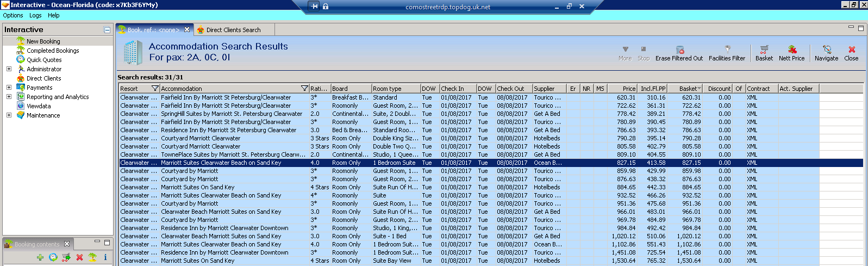Screen dimensions: 868x266
Task: Expand the Reporting and Analytics node
Action: 9,96
